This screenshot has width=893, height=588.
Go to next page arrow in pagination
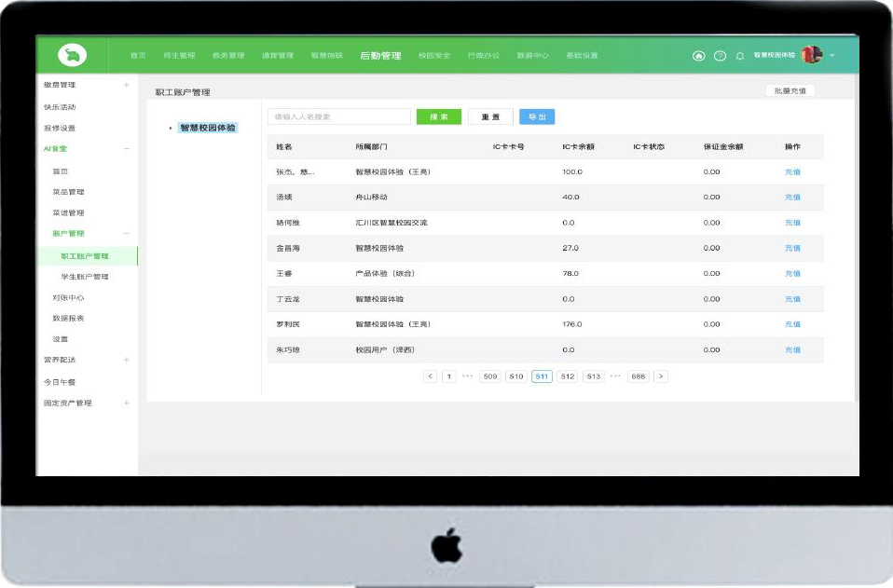coord(661,376)
